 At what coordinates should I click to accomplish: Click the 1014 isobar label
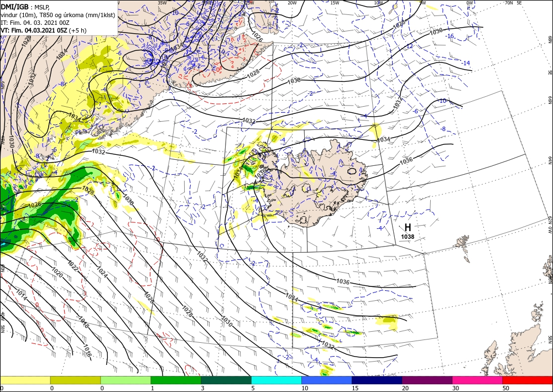(x=22, y=295)
